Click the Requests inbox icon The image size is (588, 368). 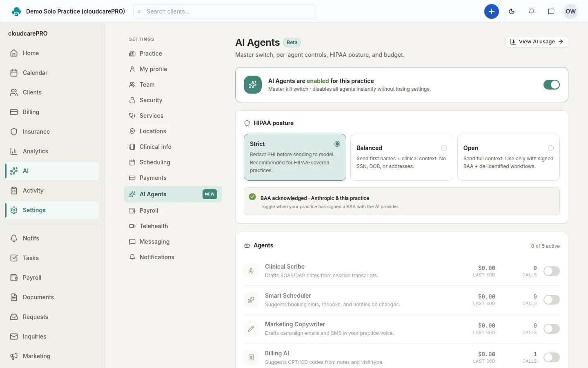point(14,317)
